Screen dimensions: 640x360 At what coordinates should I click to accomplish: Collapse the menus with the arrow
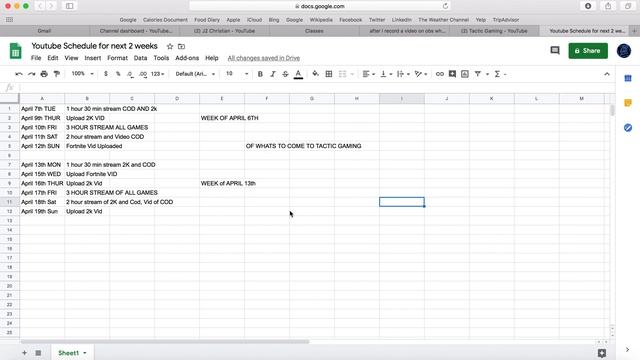click(x=607, y=74)
